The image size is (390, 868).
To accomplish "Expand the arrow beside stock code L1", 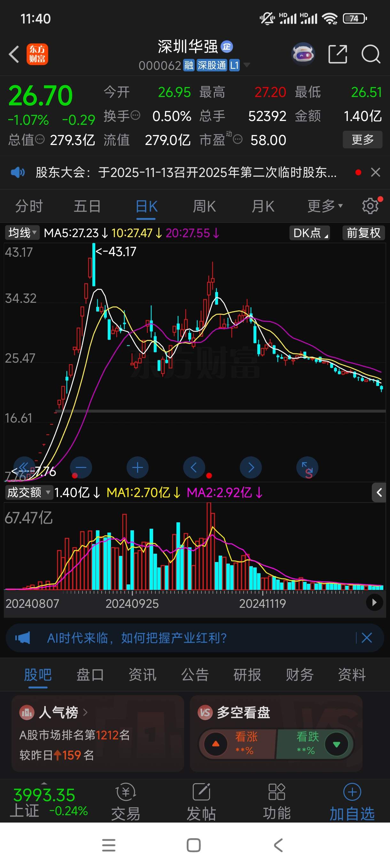I will point(247,65).
